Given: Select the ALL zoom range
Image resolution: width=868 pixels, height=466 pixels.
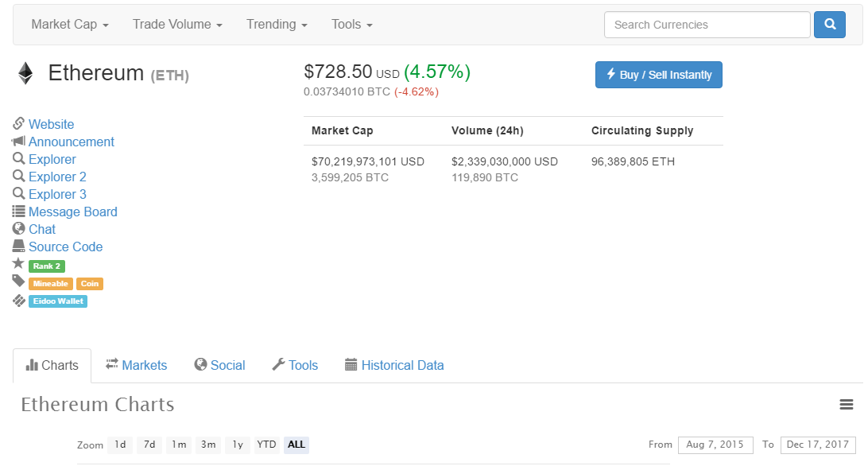Looking at the screenshot, I should (296, 445).
